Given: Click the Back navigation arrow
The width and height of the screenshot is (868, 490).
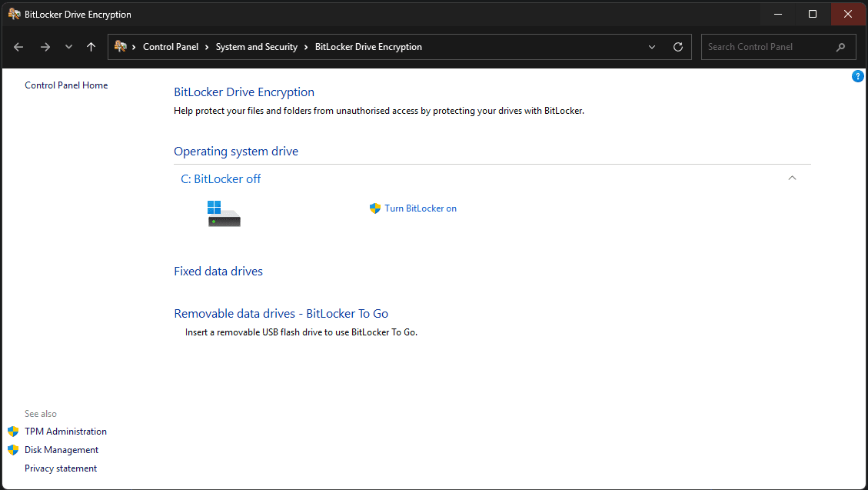Looking at the screenshot, I should (18, 47).
